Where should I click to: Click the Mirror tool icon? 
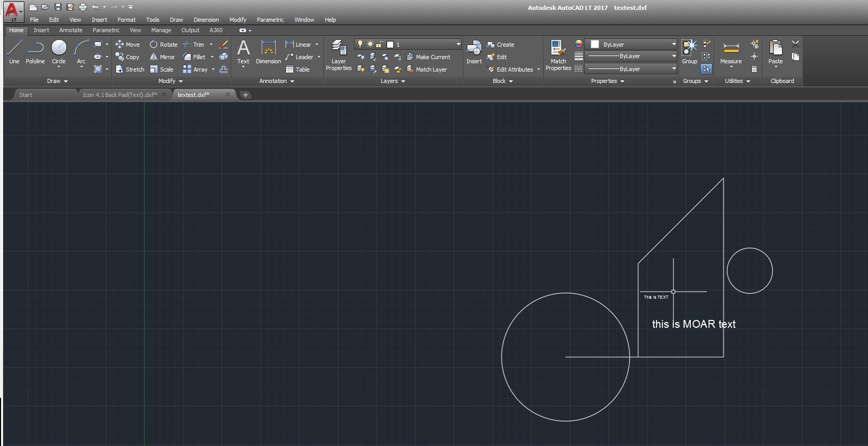(154, 57)
